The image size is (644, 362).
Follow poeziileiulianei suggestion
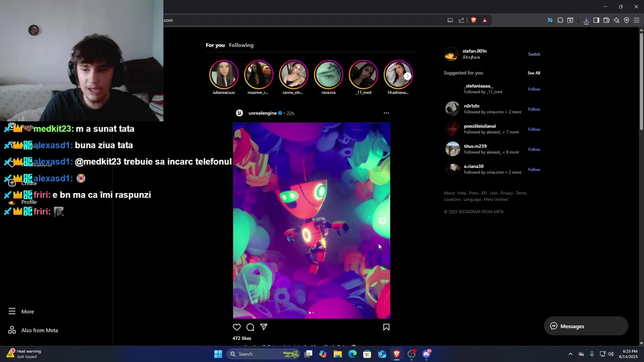point(534,129)
